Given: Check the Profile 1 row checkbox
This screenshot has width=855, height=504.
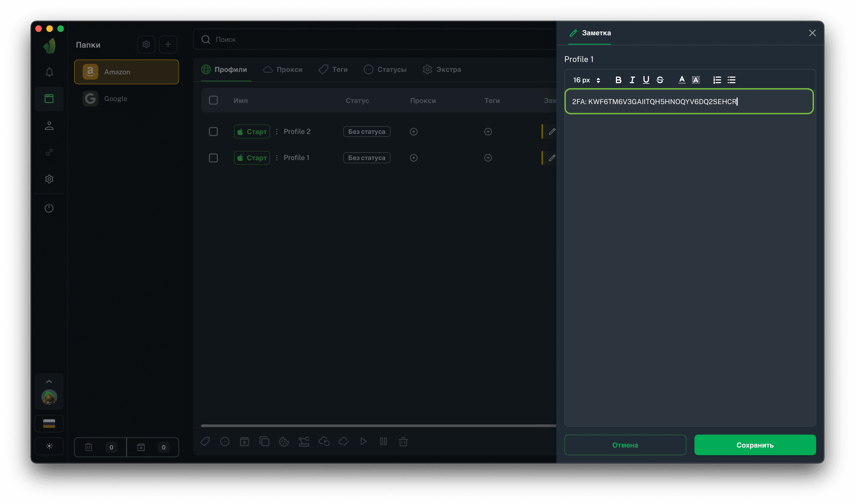Looking at the screenshot, I should pos(213,158).
